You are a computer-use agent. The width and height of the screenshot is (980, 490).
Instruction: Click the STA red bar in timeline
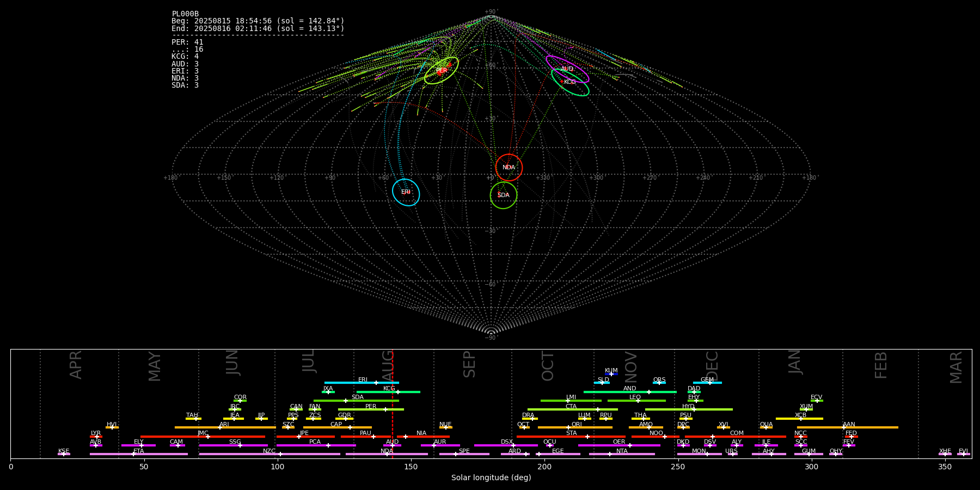tap(571, 437)
